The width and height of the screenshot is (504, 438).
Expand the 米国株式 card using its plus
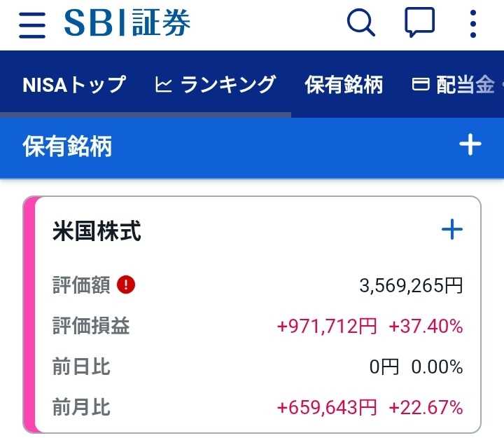[x=453, y=229]
